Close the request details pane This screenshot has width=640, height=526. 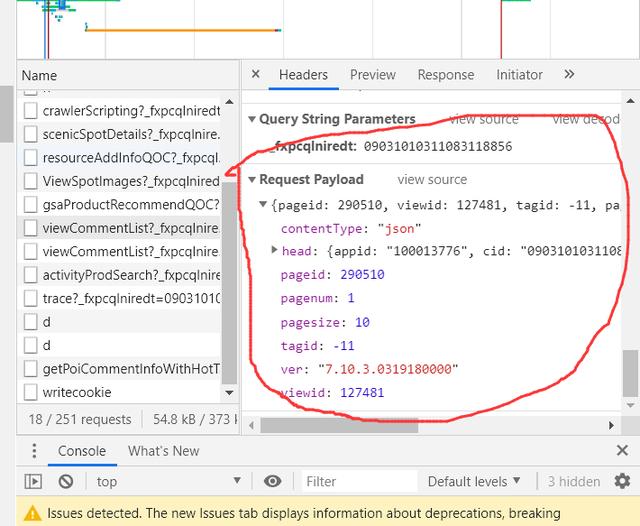point(256,74)
